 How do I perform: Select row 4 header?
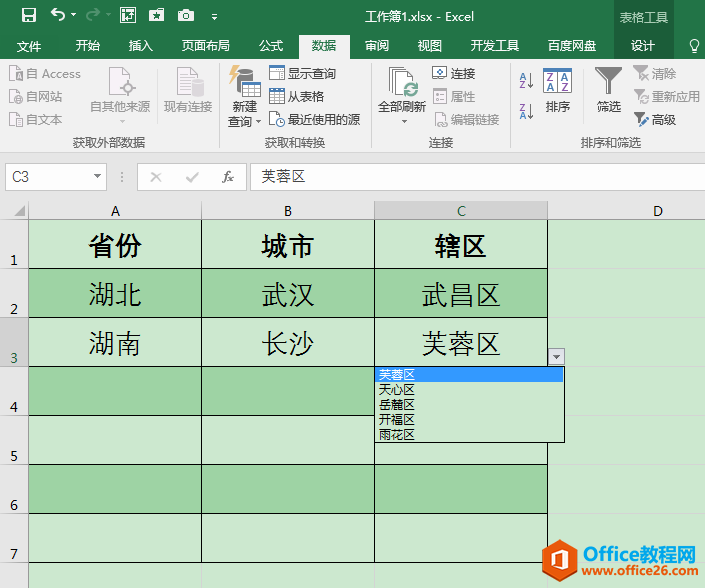[14, 391]
